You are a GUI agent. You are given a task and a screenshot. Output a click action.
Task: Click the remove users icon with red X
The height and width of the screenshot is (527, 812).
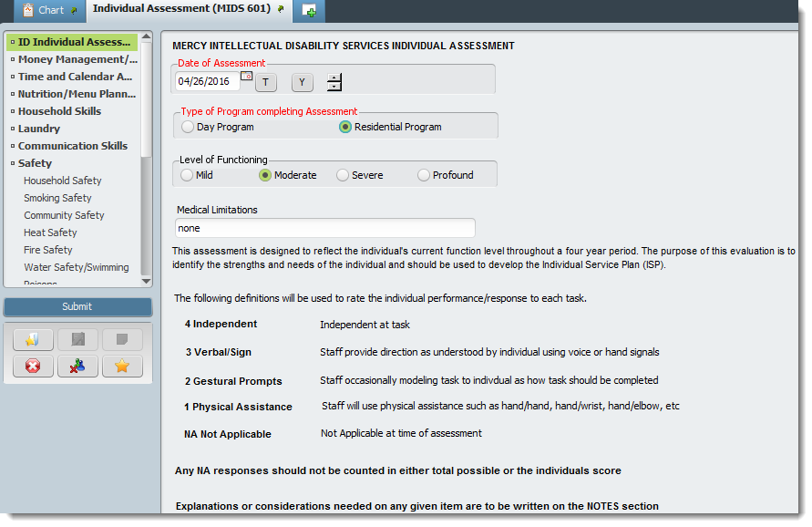[x=77, y=367]
